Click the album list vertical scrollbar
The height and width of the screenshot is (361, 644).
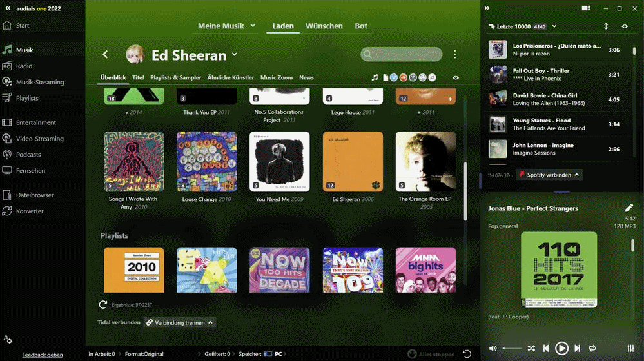click(465, 191)
